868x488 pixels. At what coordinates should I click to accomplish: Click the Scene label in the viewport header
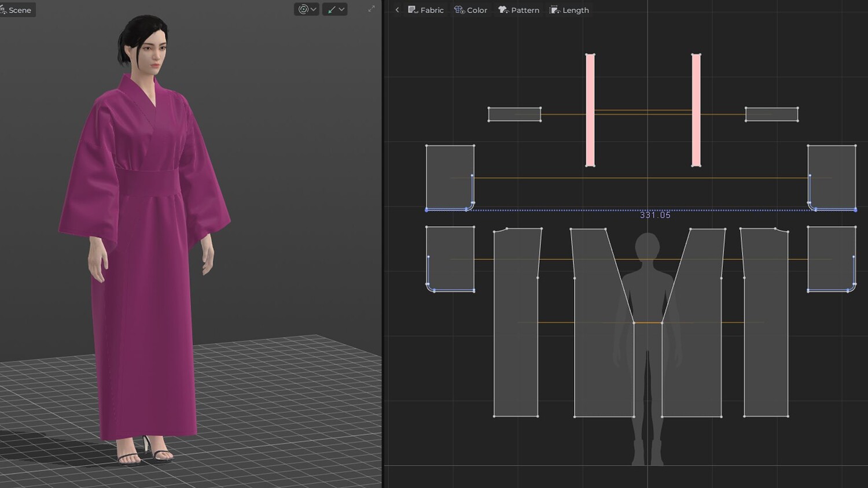click(x=20, y=10)
